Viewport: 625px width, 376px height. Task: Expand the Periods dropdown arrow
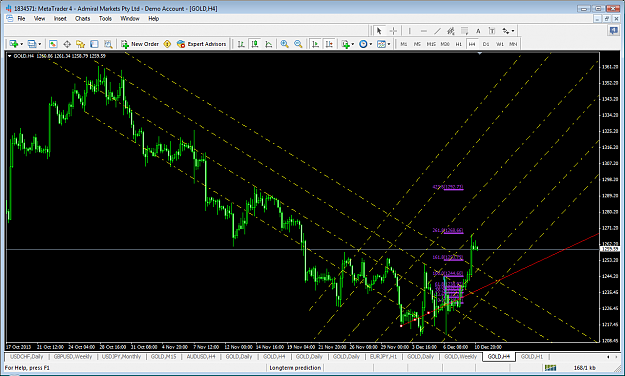[x=371, y=44]
